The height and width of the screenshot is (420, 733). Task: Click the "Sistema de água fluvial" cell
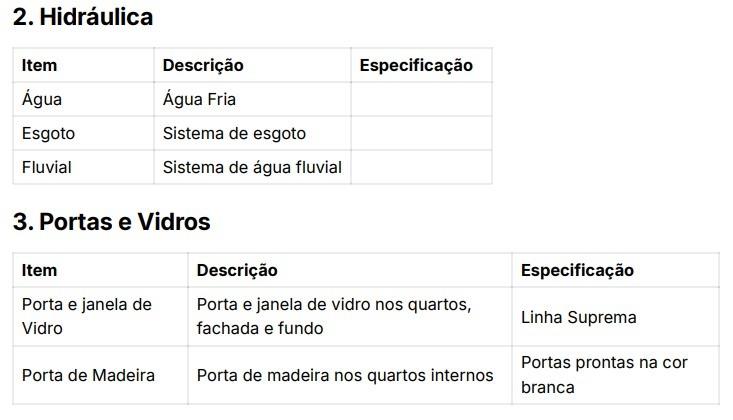click(x=252, y=167)
